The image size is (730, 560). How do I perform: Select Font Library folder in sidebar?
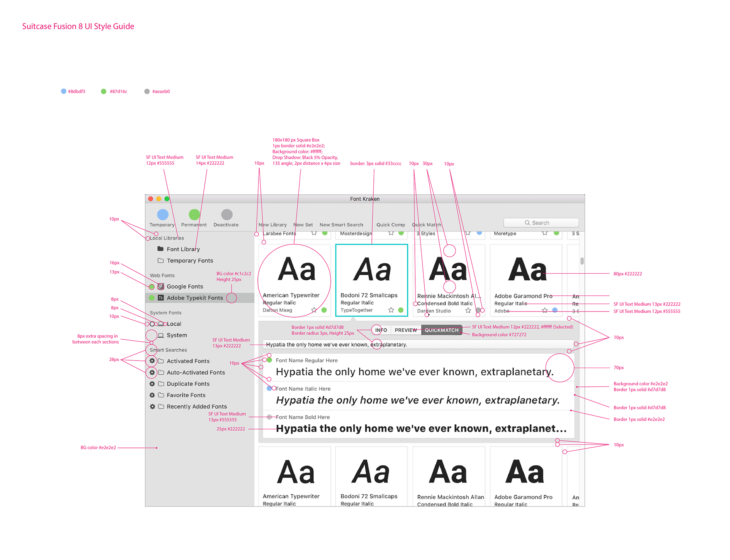pos(179,249)
